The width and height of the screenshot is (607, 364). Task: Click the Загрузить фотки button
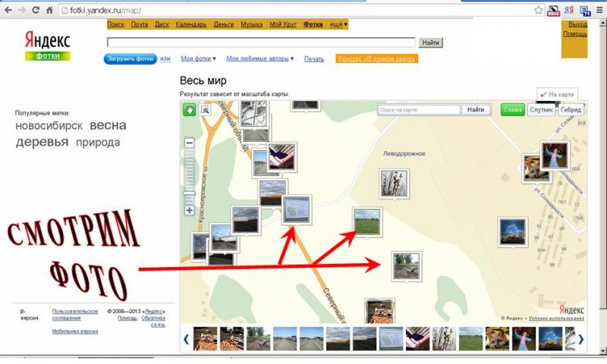[x=130, y=59]
